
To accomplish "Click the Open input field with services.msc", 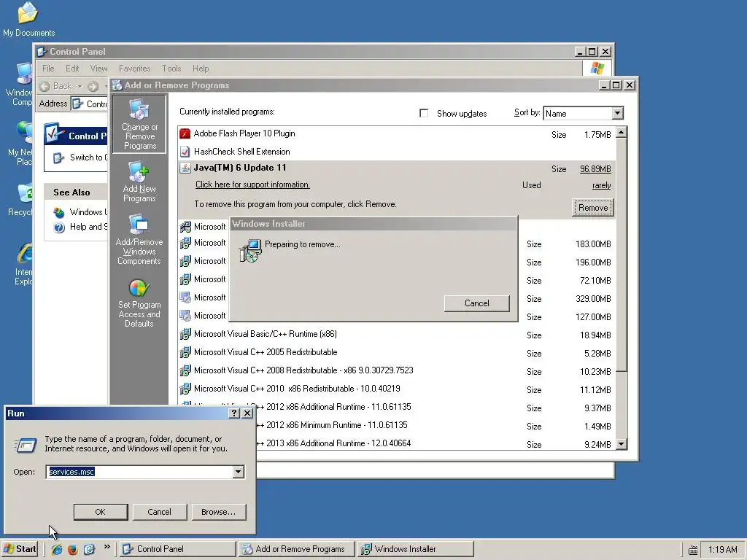I will pyautogui.click(x=139, y=472).
